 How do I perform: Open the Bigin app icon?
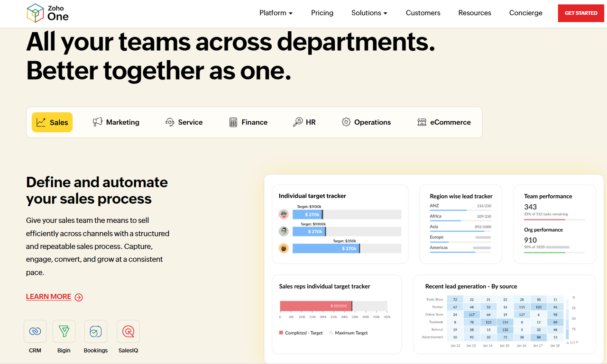click(x=64, y=331)
